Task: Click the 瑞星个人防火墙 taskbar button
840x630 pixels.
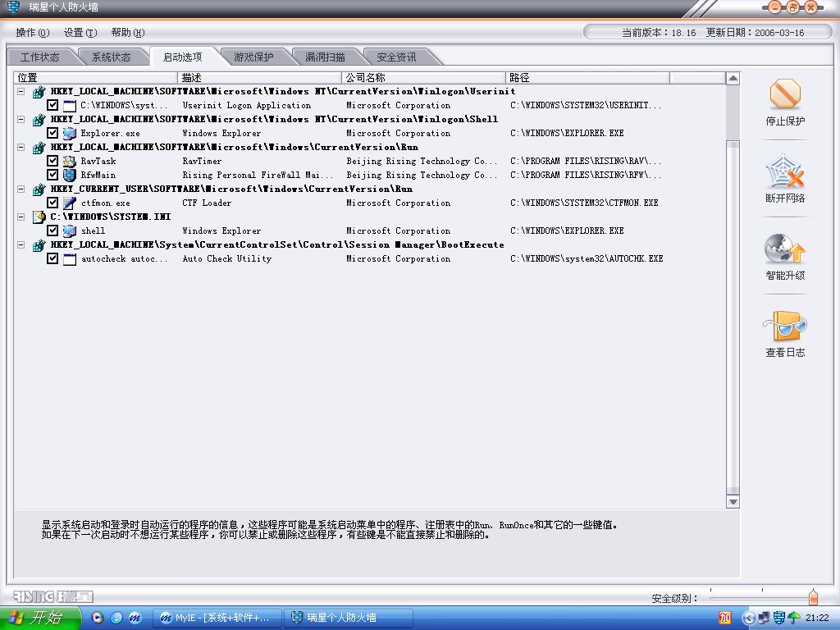Action: (x=349, y=618)
